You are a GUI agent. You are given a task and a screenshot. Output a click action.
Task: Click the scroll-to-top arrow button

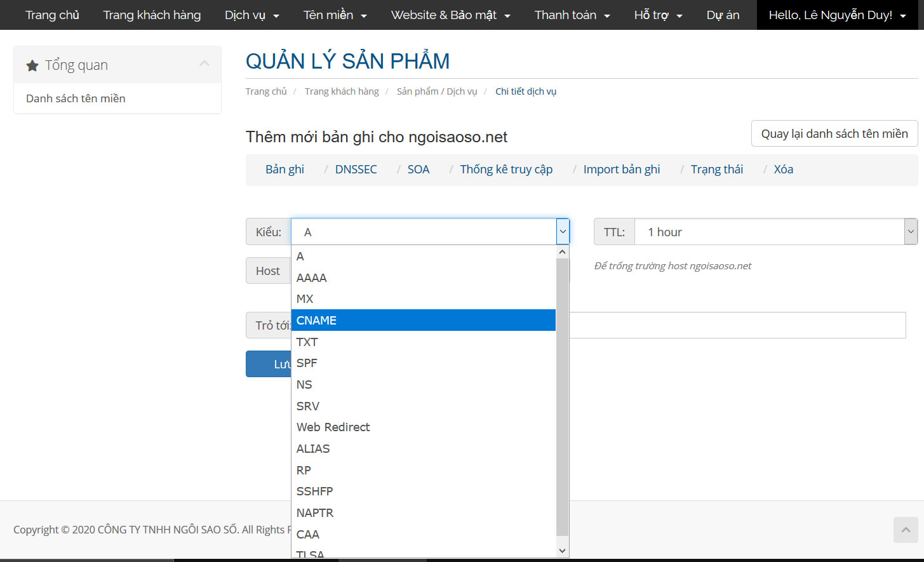906,530
